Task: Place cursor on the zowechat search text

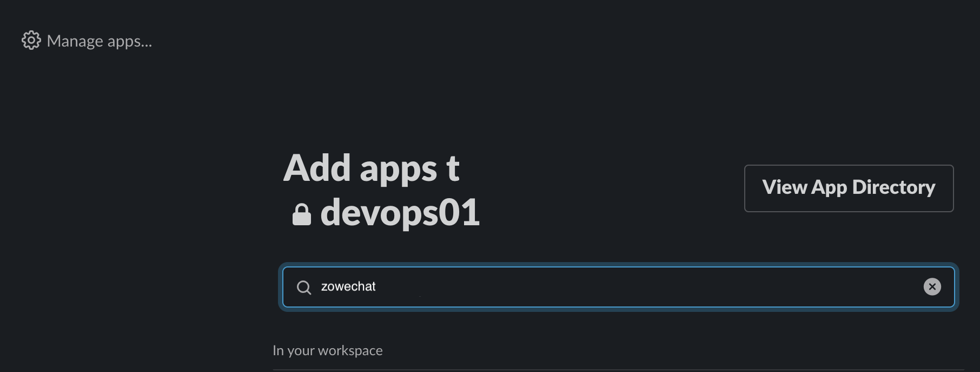Action: [348, 286]
